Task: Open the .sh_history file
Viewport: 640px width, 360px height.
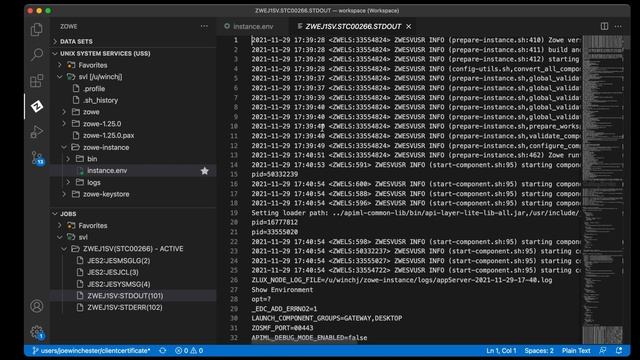Action: pos(100,100)
